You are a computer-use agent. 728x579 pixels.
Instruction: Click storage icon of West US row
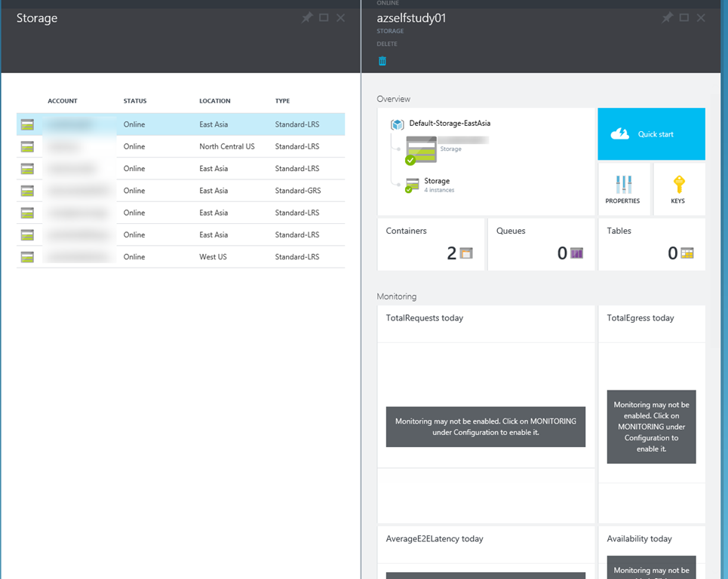(27, 257)
